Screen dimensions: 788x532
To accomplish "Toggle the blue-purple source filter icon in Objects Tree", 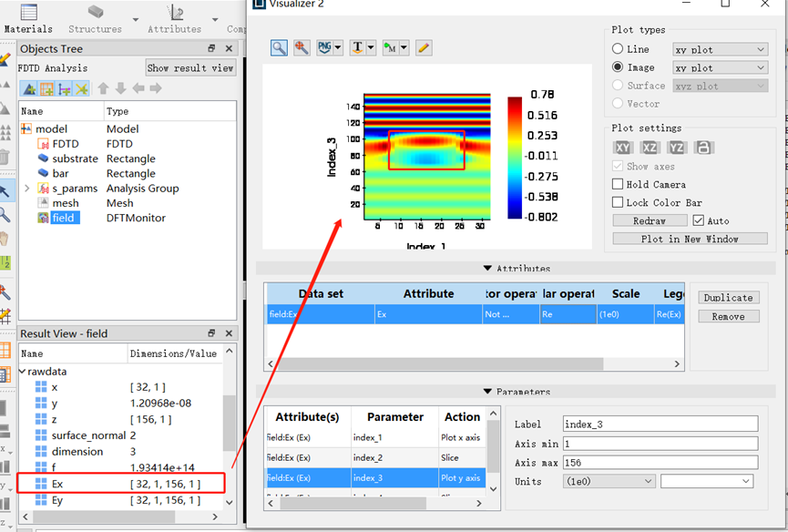I will pyautogui.click(x=64, y=89).
